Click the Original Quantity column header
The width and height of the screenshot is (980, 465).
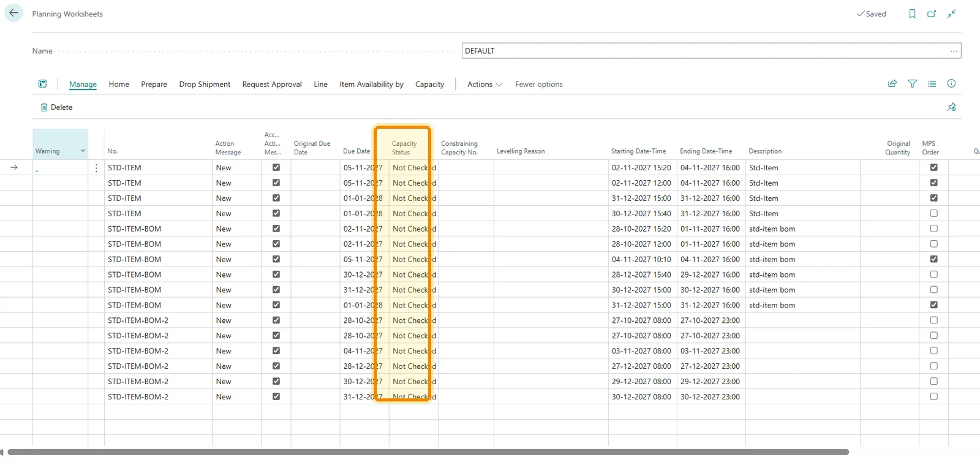(898, 148)
